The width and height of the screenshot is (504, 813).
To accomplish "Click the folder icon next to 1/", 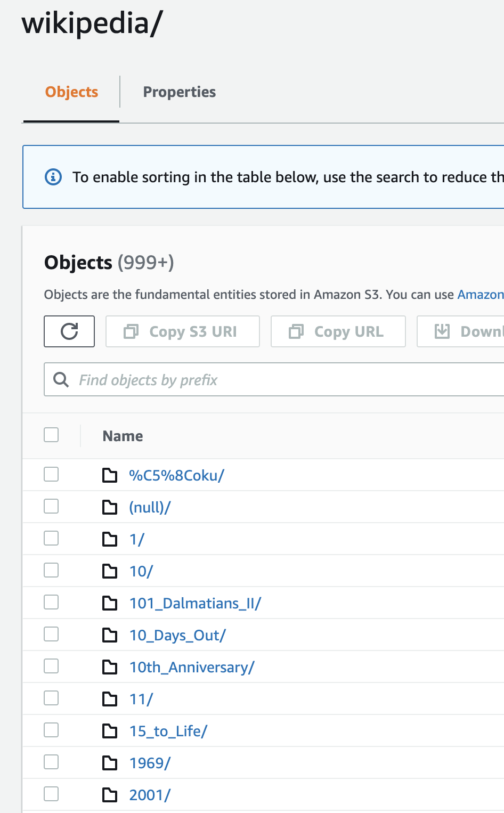I will [x=110, y=539].
